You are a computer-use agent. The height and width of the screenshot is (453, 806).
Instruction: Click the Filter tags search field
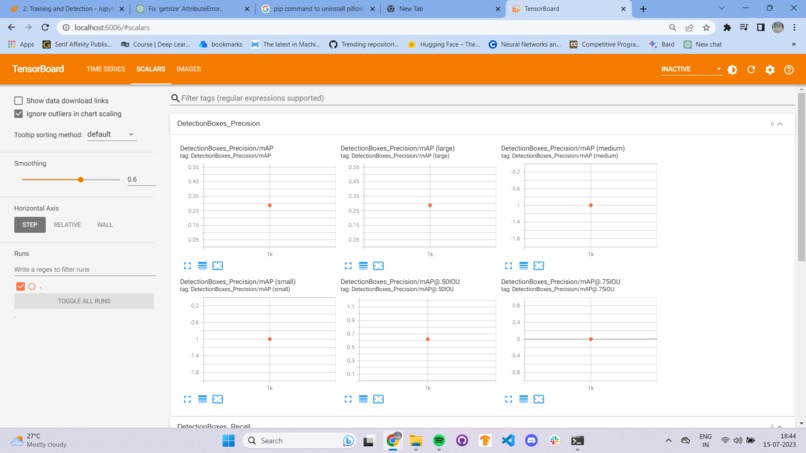tap(481, 98)
